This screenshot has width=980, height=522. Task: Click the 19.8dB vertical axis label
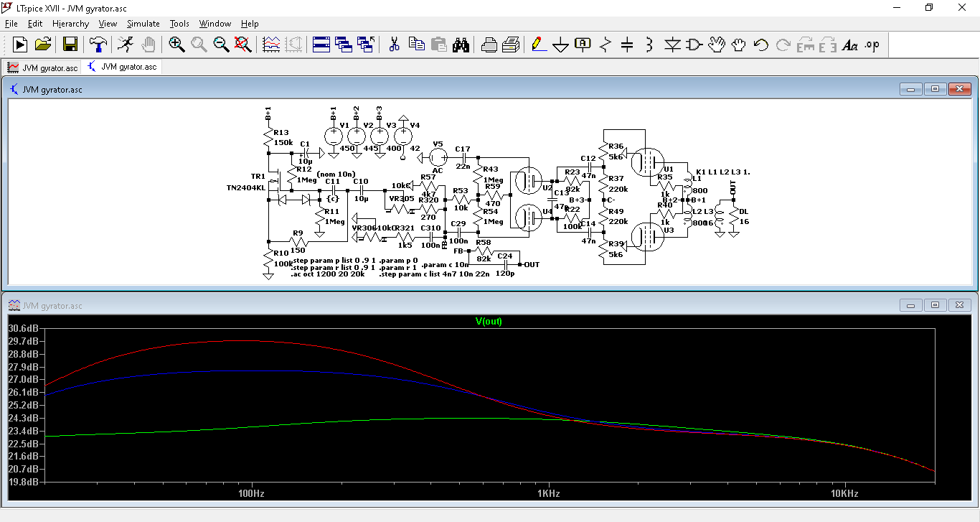click(x=24, y=482)
